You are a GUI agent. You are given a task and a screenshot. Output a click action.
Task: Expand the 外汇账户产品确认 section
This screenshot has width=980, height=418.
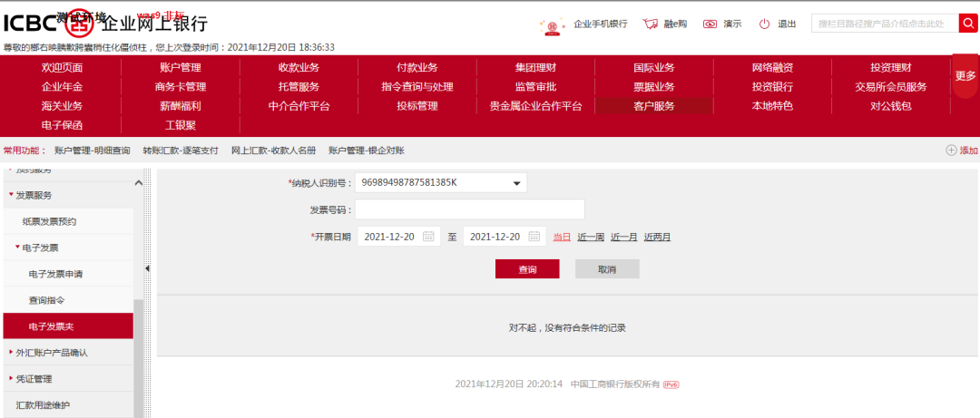coord(11,352)
